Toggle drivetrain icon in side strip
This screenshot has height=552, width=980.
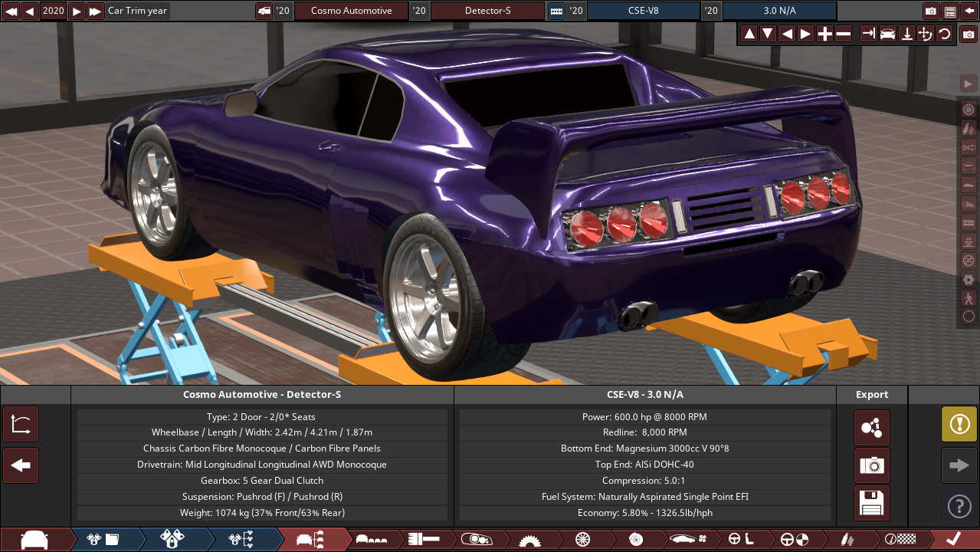[969, 146]
